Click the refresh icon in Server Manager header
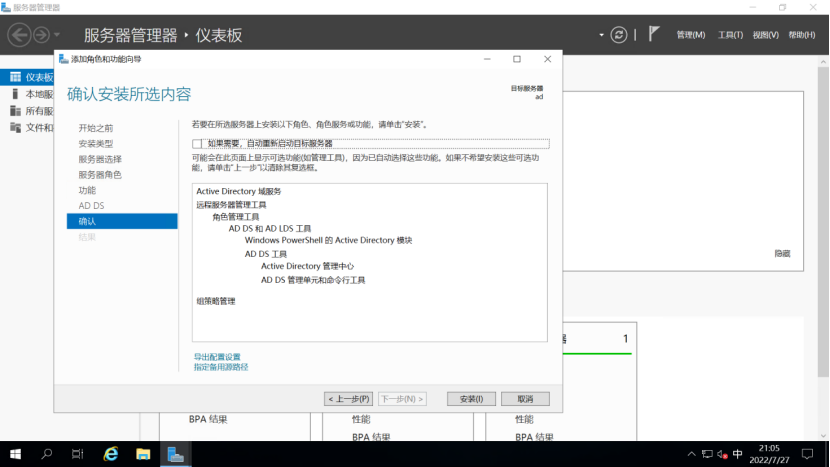 coord(619,34)
